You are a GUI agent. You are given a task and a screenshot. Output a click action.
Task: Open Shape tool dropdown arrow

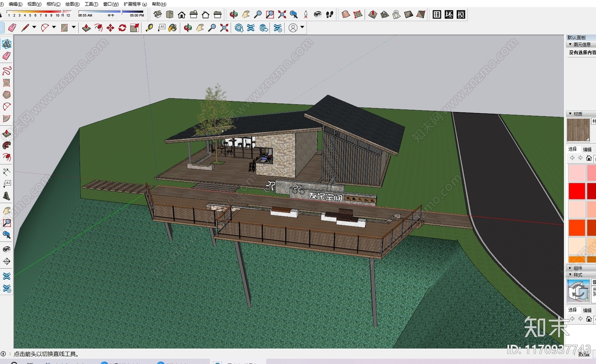point(74,27)
